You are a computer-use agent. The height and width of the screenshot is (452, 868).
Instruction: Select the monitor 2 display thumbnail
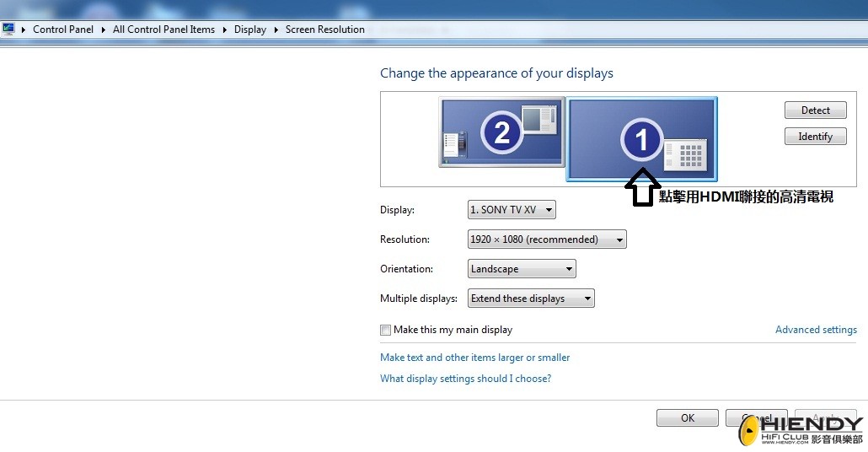[x=501, y=132]
